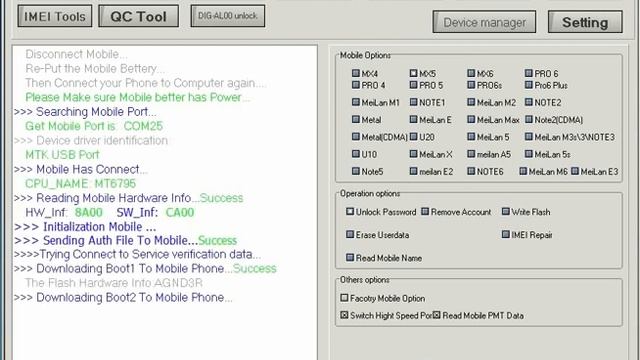
Task: Click 'Searching Mobile Port' log line
Action: click(x=85, y=112)
